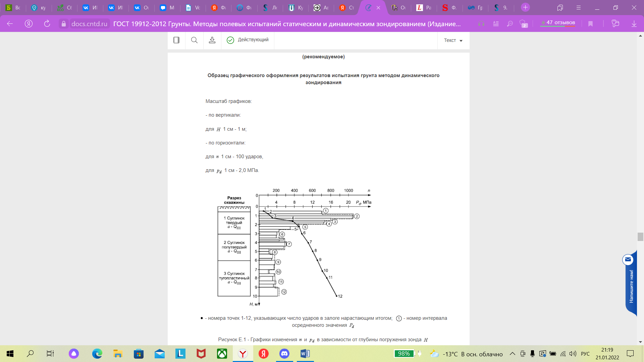Enable reader mode icon in address bar
The height and width of the screenshot is (362, 644).
496,24
